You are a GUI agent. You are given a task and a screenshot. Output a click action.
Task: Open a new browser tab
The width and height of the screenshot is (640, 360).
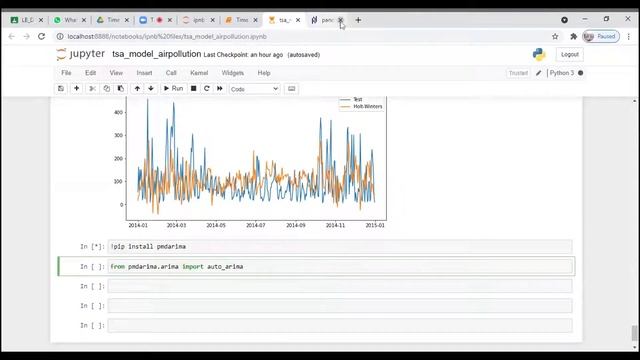click(x=358, y=20)
